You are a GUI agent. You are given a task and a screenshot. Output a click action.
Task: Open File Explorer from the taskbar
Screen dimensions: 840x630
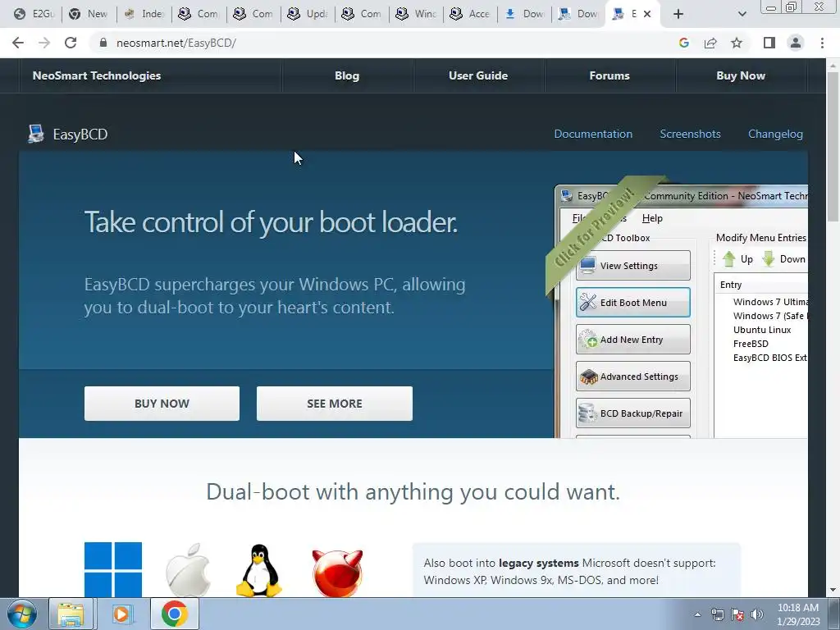[71, 614]
